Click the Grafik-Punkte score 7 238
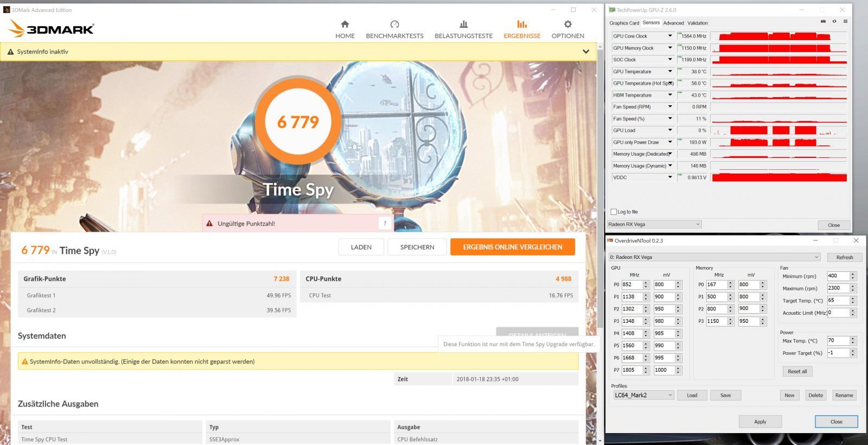The height and width of the screenshot is (445, 868). [281, 279]
